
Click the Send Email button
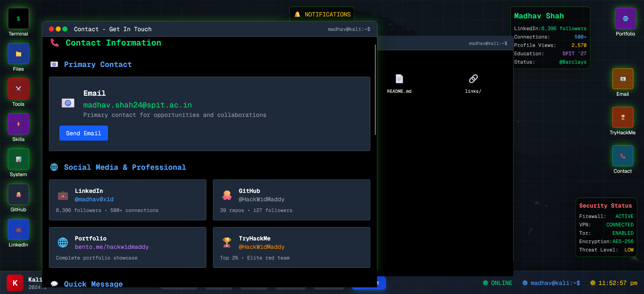(84, 133)
